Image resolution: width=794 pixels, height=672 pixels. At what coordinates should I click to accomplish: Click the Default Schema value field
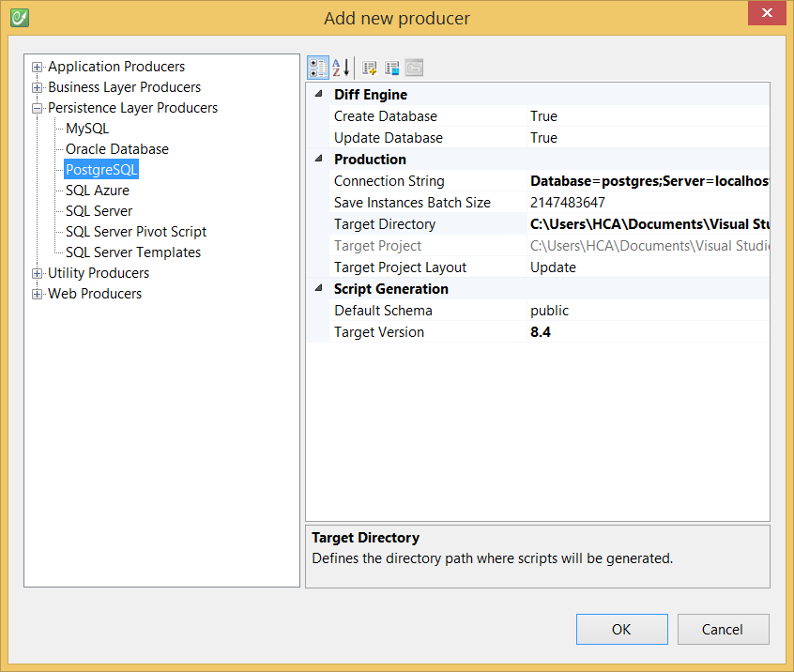[646, 311]
